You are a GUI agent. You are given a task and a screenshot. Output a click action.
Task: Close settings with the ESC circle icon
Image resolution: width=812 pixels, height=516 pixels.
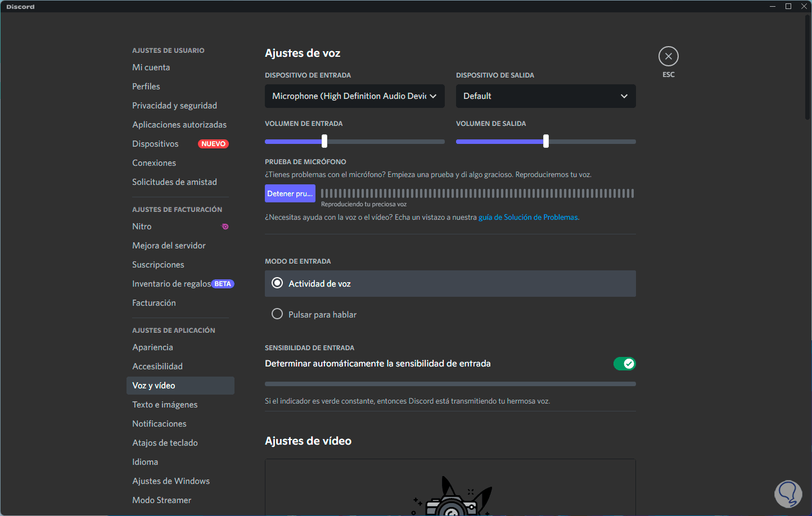tap(668, 56)
